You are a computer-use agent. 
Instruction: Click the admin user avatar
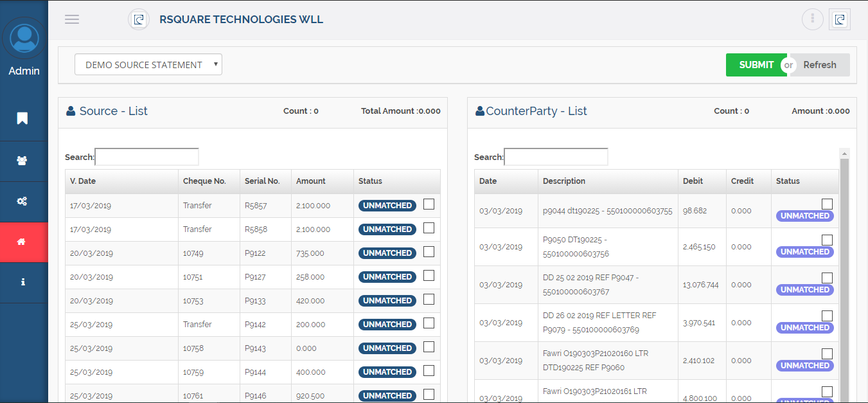pyautogui.click(x=24, y=38)
